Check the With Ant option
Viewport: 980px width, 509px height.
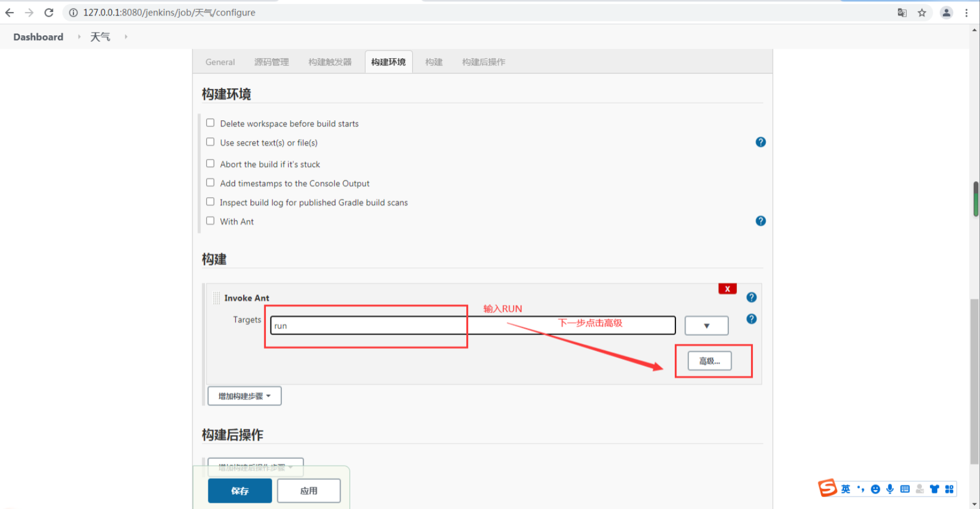click(210, 221)
